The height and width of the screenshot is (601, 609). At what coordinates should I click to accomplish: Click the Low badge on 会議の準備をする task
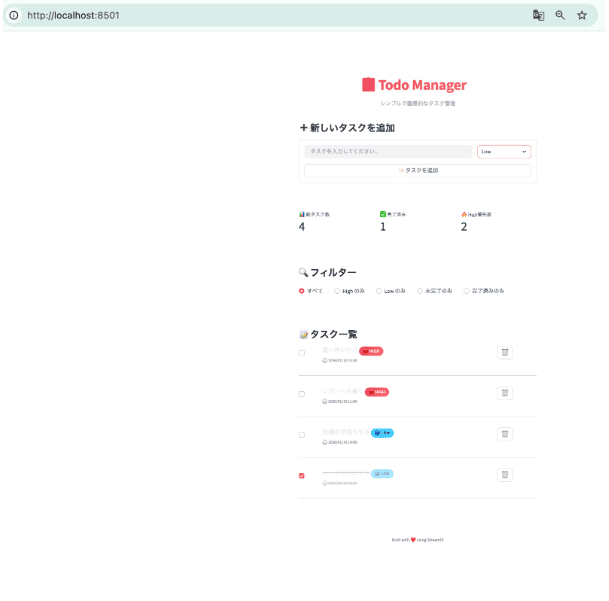click(x=382, y=433)
